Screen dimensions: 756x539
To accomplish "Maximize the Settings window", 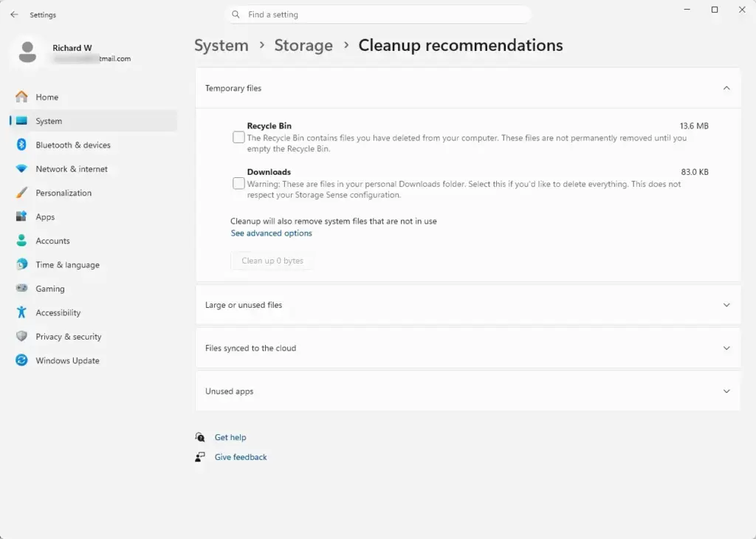I will [715, 10].
